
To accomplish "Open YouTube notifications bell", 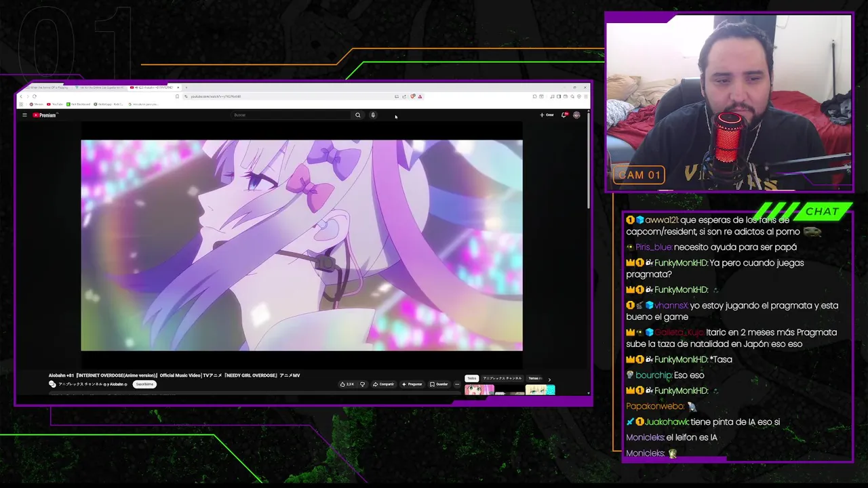I will click(564, 115).
